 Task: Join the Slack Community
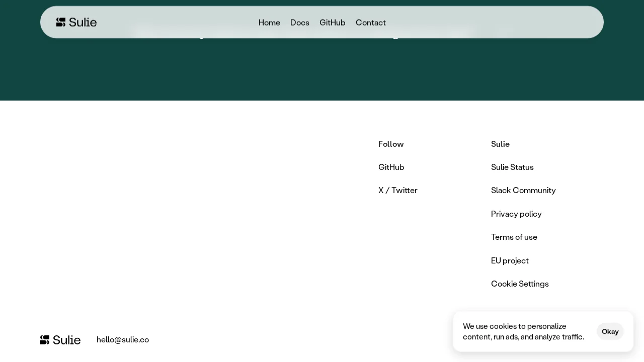pyautogui.click(x=523, y=190)
